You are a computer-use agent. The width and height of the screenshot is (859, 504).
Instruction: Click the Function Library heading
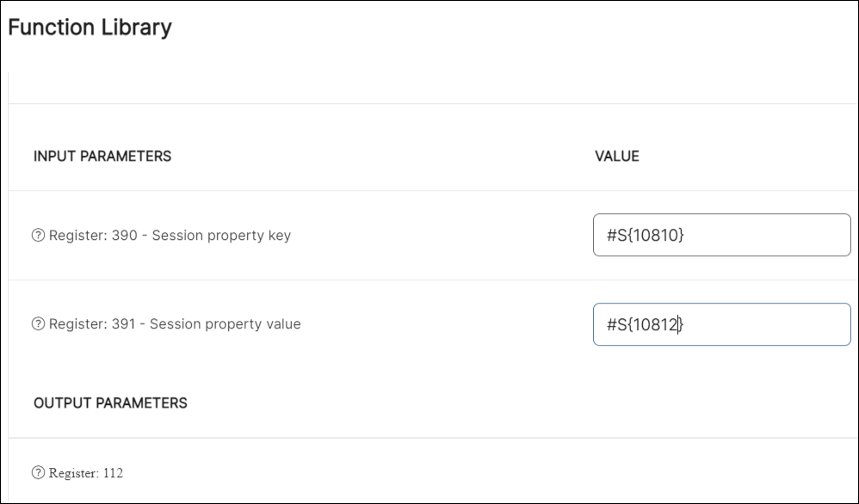[x=90, y=27]
